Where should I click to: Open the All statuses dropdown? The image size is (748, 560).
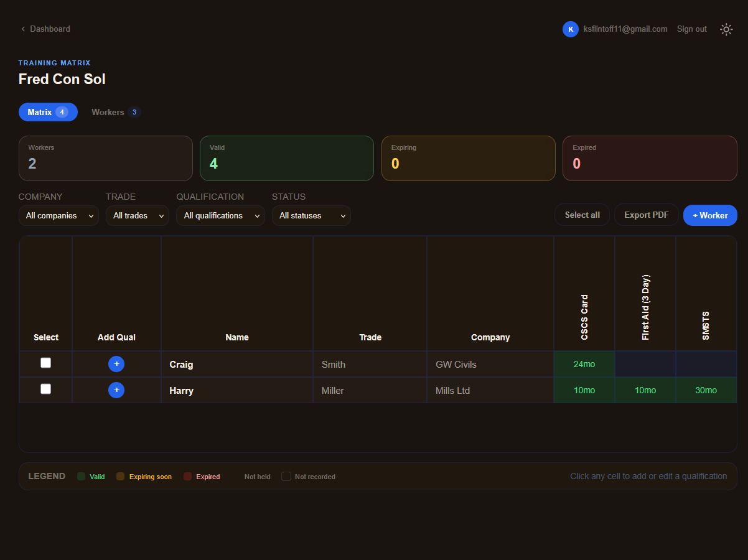point(311,215)
